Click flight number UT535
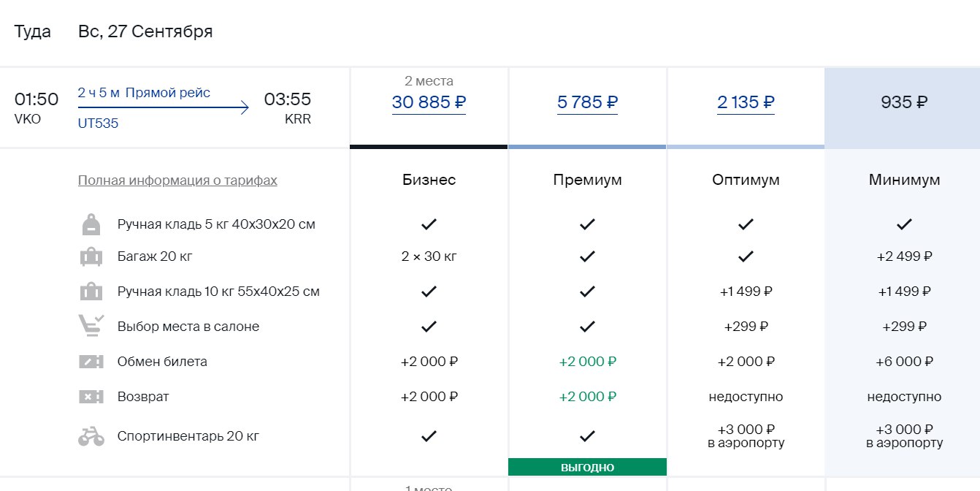This screenshot has height=491, width=980. tap(98, 123)
